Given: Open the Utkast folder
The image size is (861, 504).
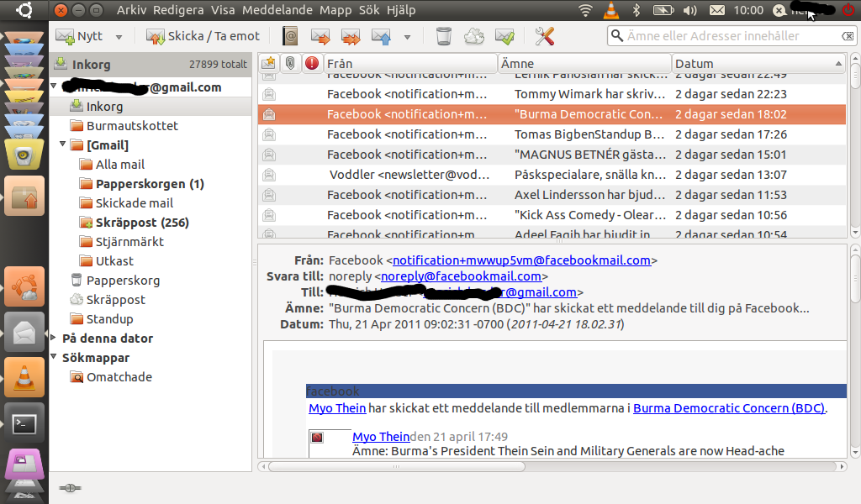Looking at the screenshot, I should click(114, 261).
